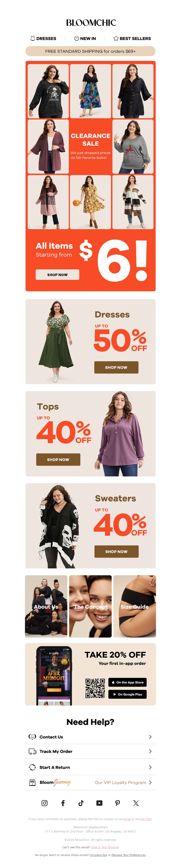Go to the DRESSES navigation item

[x=43, y=38]
